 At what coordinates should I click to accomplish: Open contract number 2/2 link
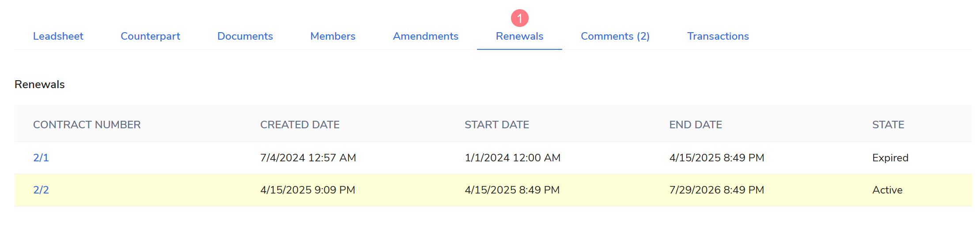[x=41, y=190]
